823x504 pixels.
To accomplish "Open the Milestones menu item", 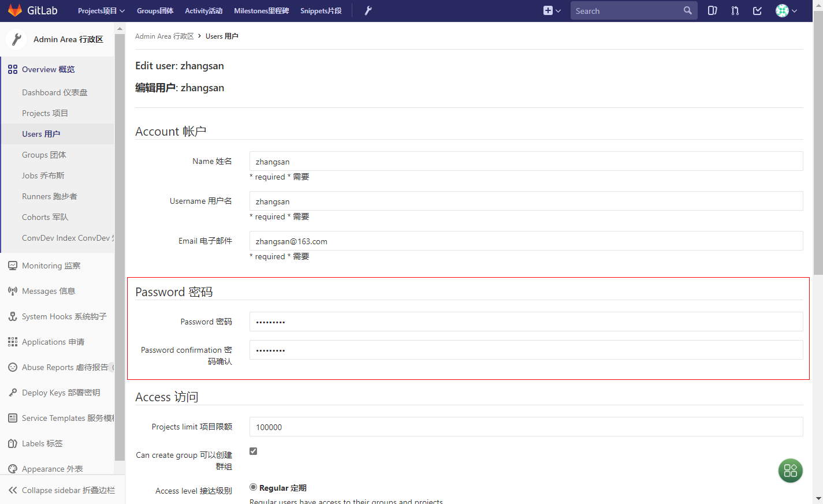I will (261, 10).
